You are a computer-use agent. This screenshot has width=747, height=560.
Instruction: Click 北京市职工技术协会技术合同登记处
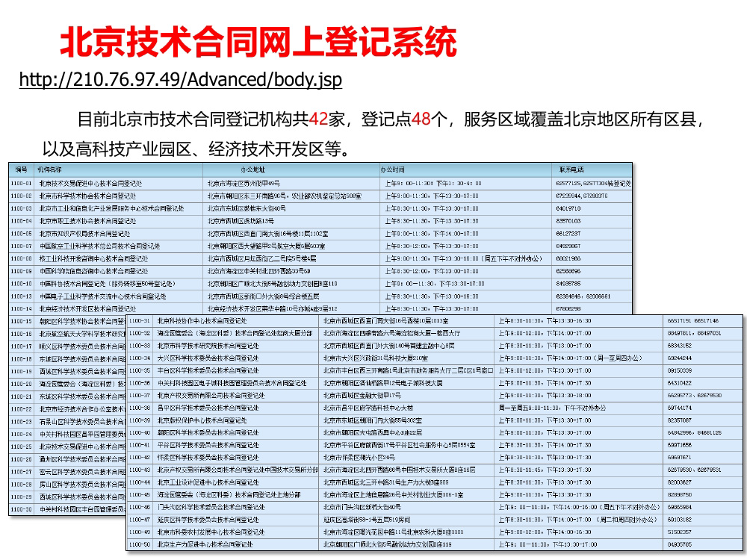87,221
